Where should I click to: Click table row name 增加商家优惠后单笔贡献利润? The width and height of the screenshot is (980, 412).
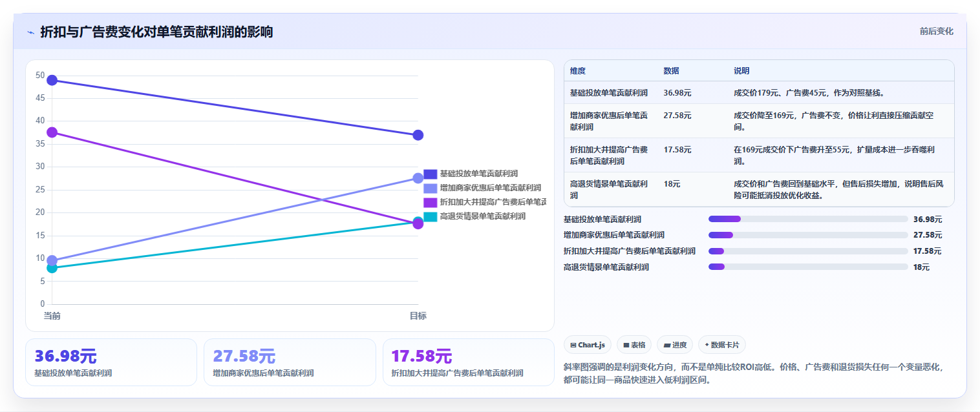(x=609, y=121)
